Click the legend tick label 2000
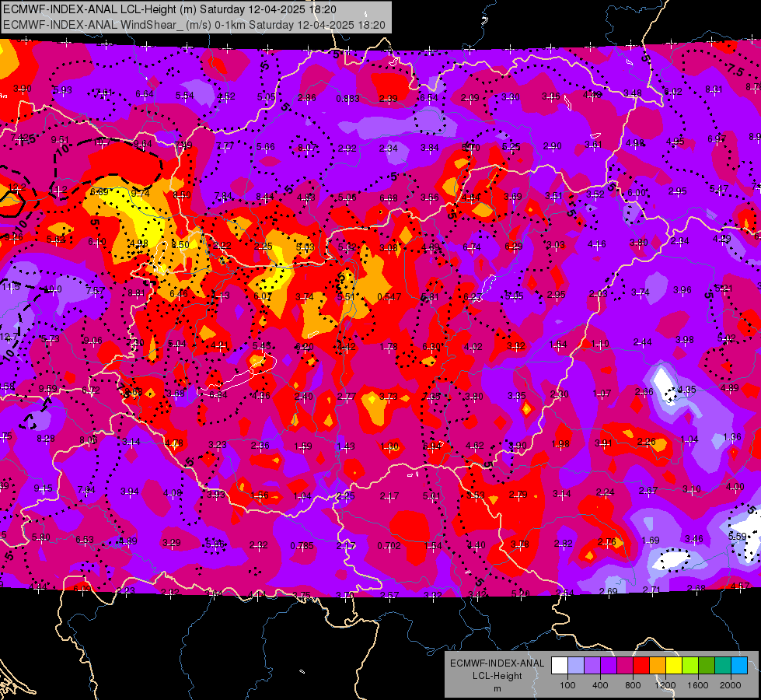The width and height of the screenshot is (761, 700). 731,685
